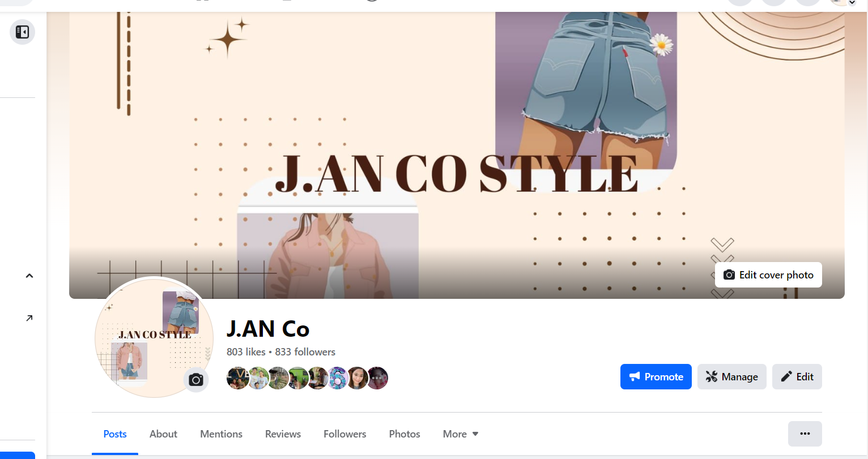Open account dropdown arrow at top right
The width and height of the screenshot is (868, 459).
852,3
